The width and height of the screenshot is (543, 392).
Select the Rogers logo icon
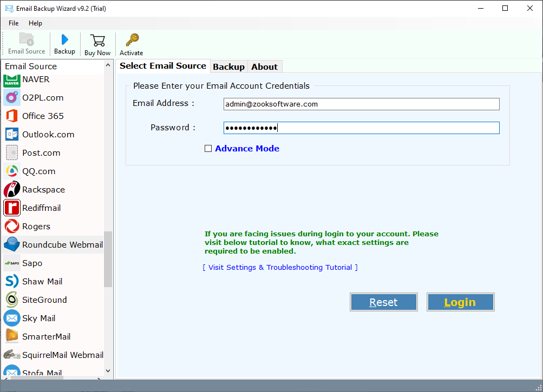12,226
